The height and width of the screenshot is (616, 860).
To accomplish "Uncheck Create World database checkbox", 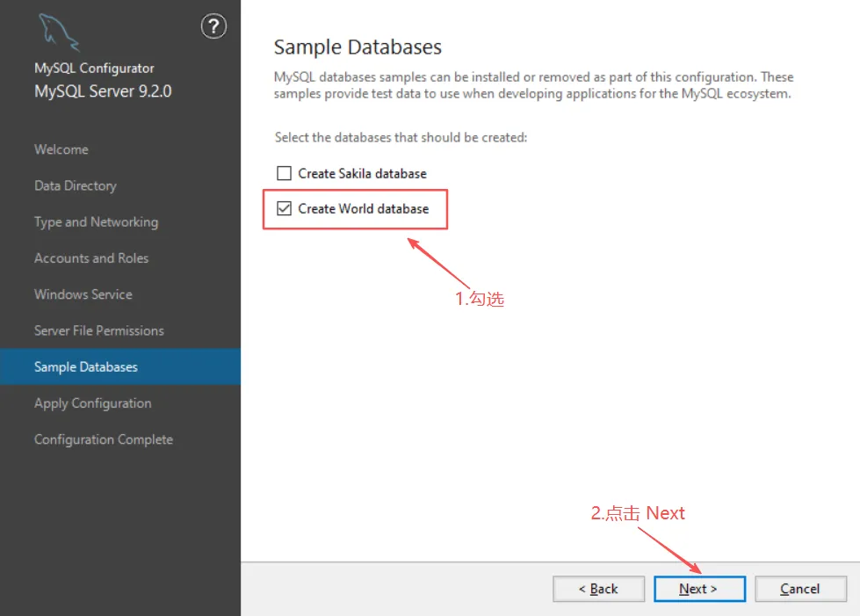I will point(284,209).
